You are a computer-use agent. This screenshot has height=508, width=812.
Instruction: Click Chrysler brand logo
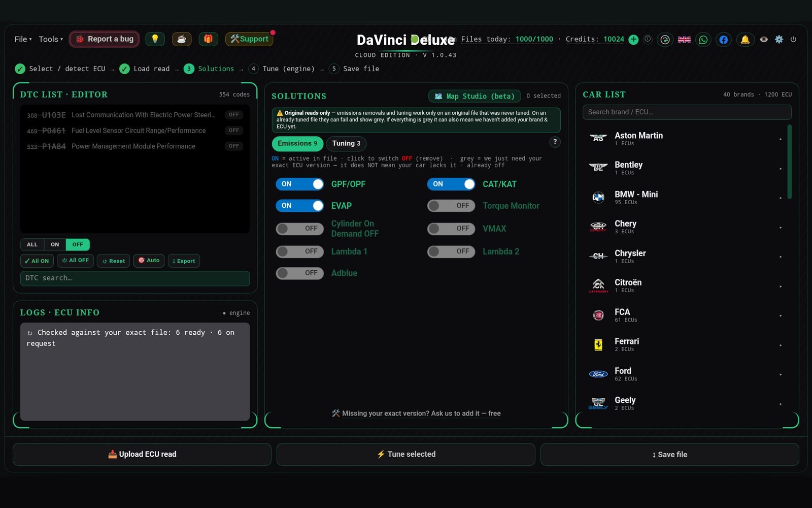(598, 256)
